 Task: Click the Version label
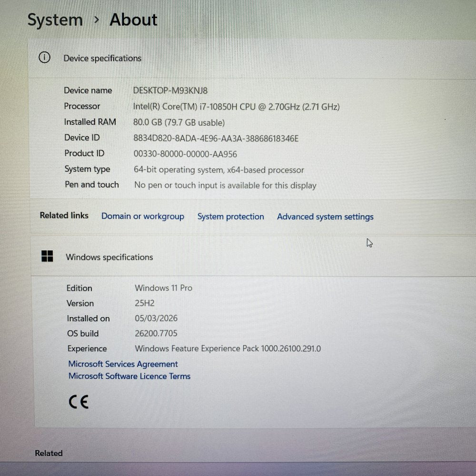coord(80,303)
